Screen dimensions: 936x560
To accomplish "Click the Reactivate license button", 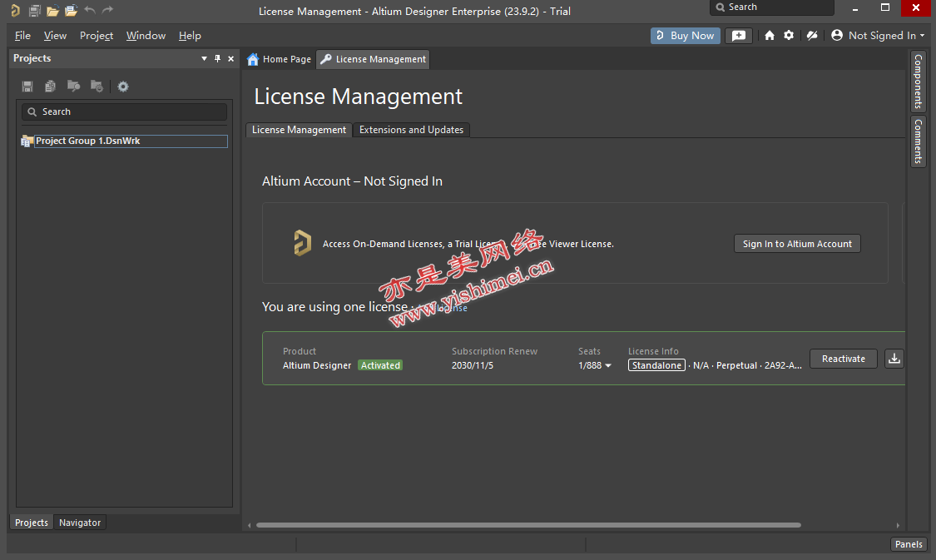I will (x=844, y=359).
